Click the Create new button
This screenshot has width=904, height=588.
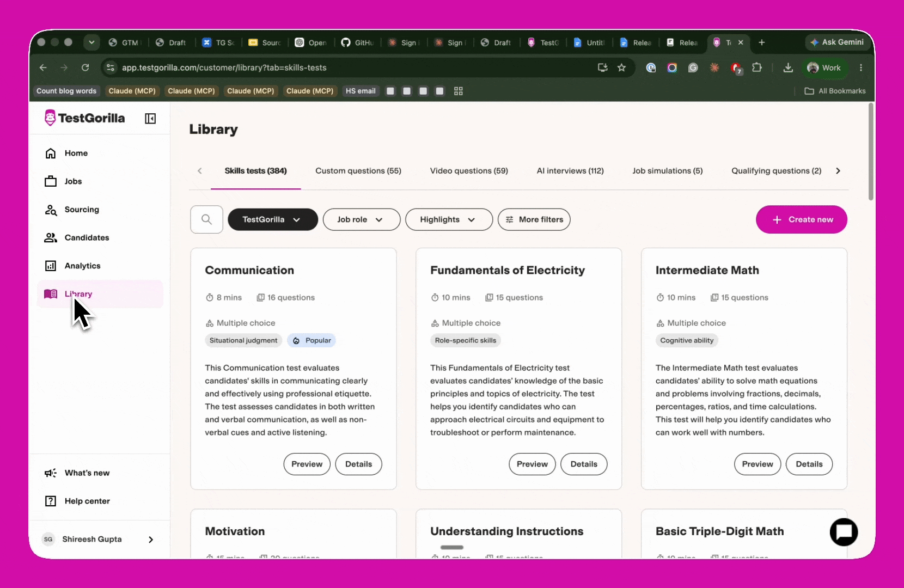[801, 219]
